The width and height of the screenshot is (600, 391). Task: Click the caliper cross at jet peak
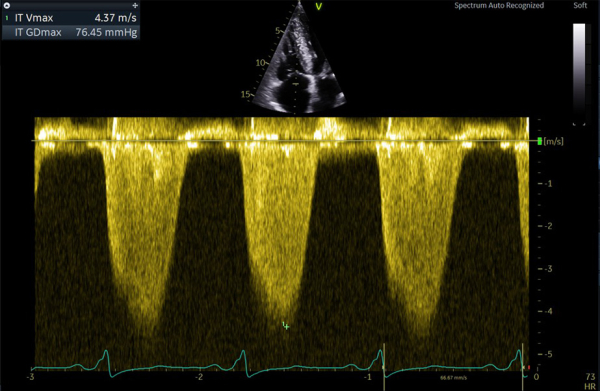pyautogui.click(x=287, y=327)
